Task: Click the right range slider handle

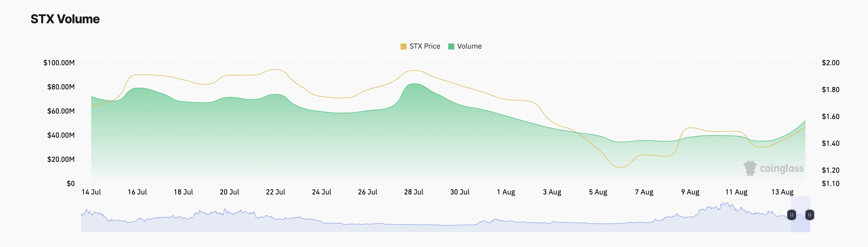Action: (x=810, y=215)
